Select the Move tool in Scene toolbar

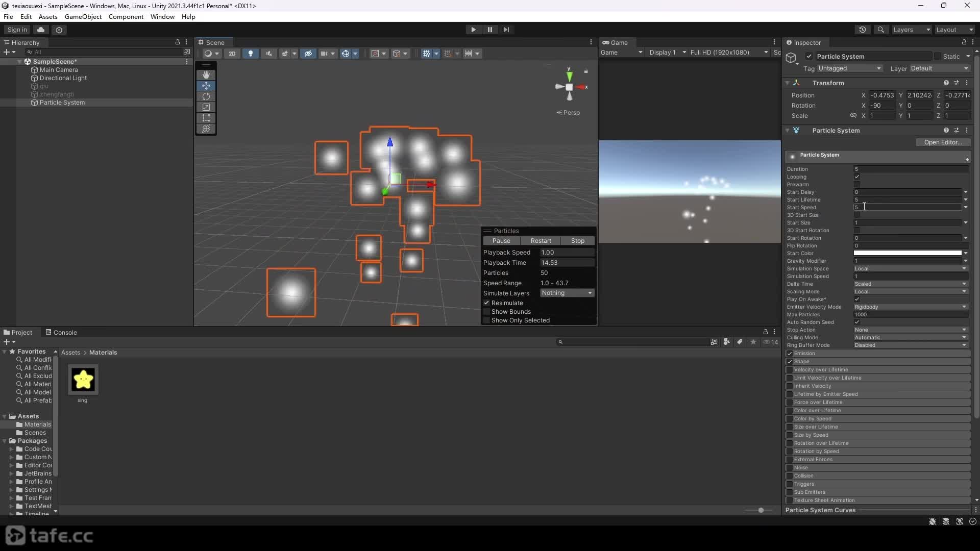[206, 86]
